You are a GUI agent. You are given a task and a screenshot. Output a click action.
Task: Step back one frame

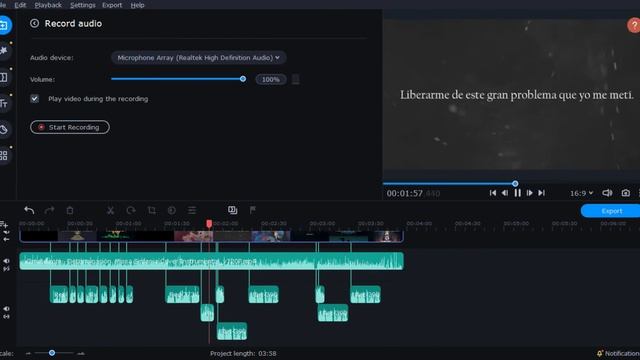505,193
